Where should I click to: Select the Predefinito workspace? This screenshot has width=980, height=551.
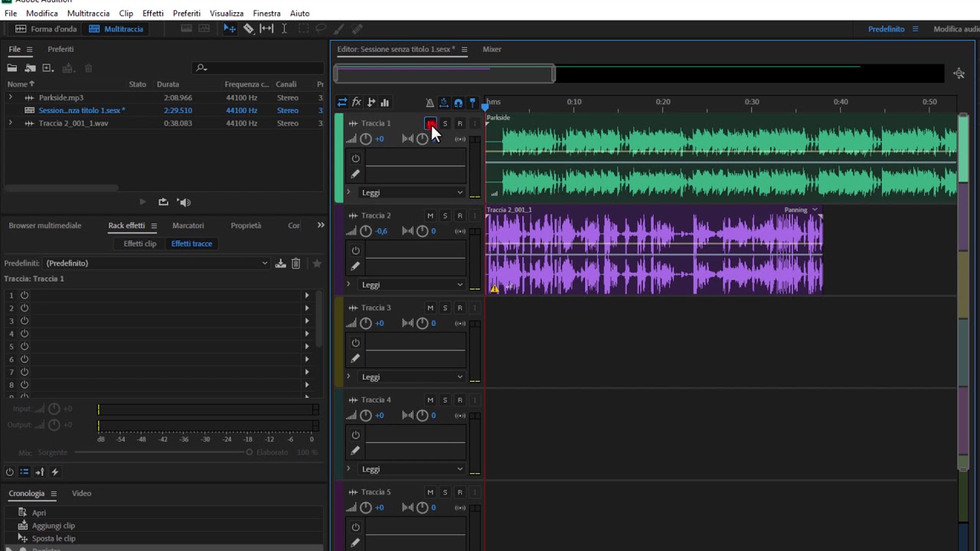pyautogui.click(x=887, y=29)
